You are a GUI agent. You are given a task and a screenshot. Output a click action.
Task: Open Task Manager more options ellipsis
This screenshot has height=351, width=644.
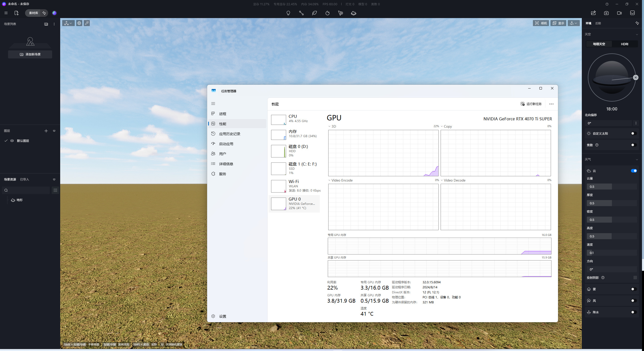click(x=551, y=104)
